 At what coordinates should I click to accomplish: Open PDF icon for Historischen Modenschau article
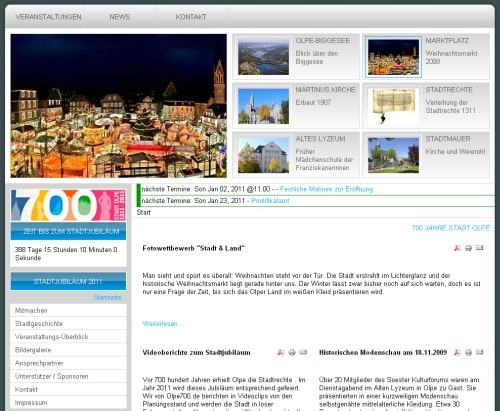coord(457,352)
